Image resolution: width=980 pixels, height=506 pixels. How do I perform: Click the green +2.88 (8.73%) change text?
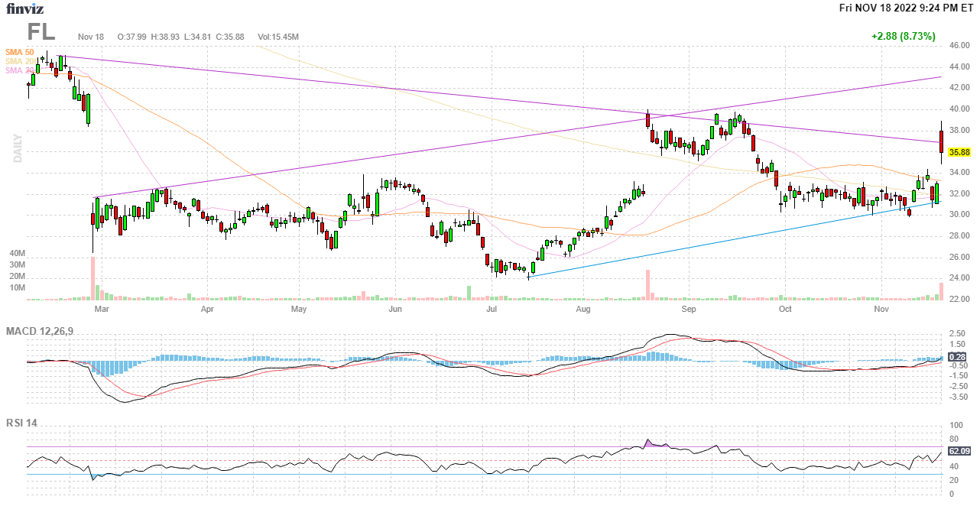tap(903, 36)
